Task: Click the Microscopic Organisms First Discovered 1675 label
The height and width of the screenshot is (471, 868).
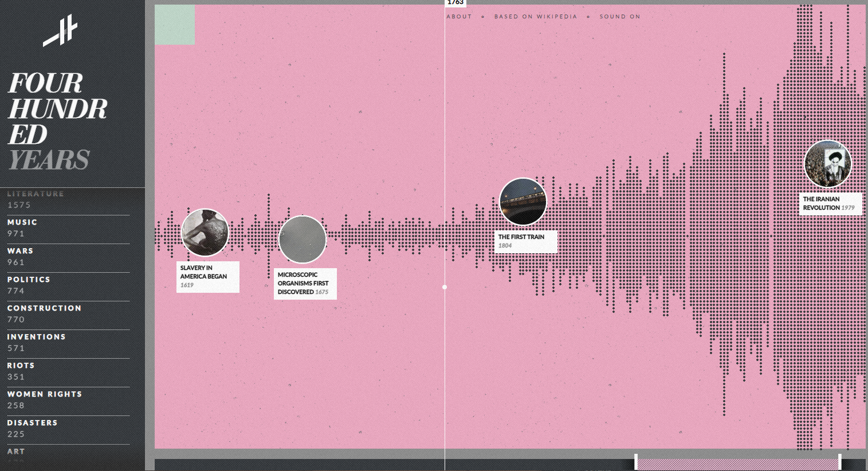Action: (x=305, y=284)
